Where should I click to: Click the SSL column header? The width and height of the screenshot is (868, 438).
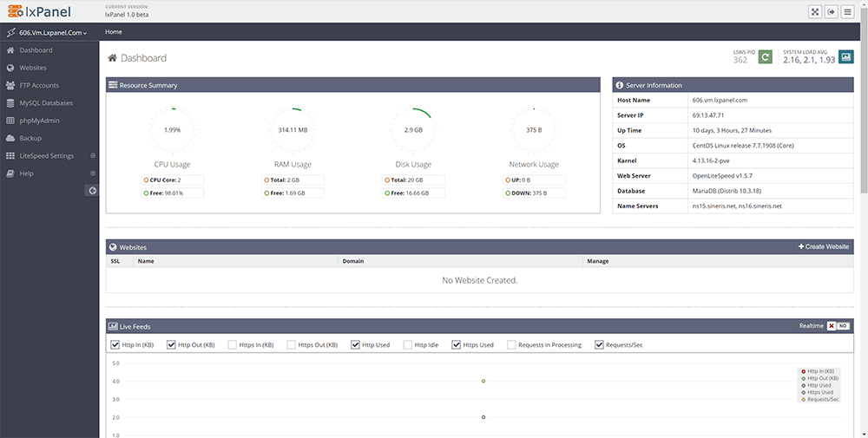tap(115, 261)
